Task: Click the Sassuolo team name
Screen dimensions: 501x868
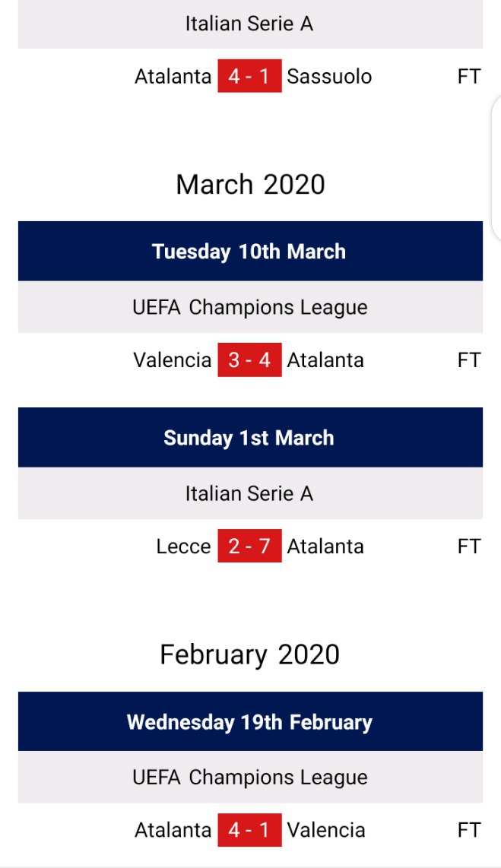Action: click(329, 77)
